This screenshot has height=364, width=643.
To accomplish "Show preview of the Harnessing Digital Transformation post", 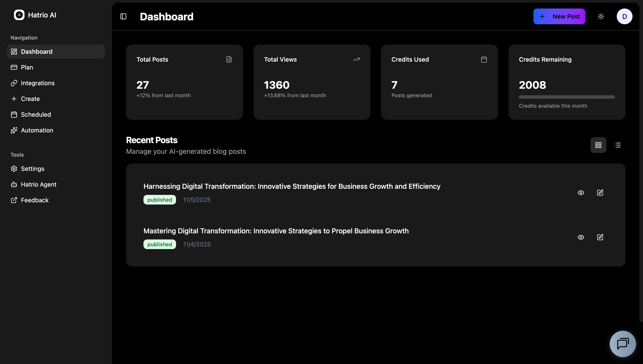I will 581,192.
